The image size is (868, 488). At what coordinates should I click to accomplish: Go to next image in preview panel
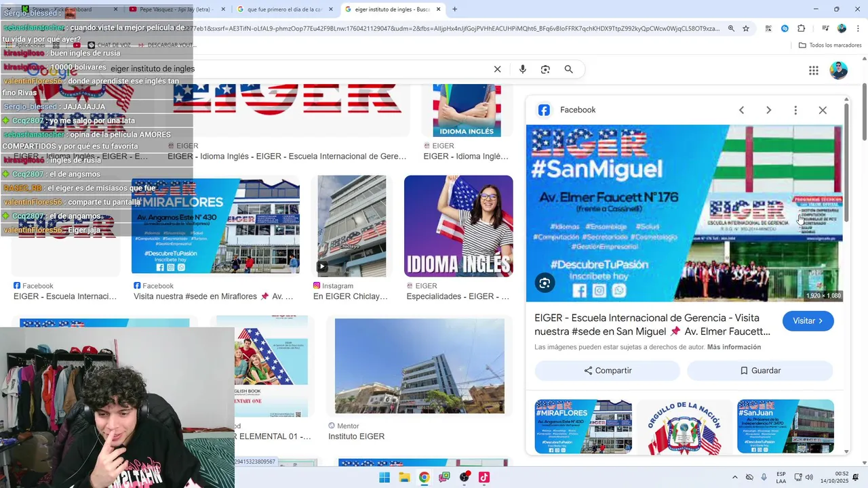(x=768, y=110)
